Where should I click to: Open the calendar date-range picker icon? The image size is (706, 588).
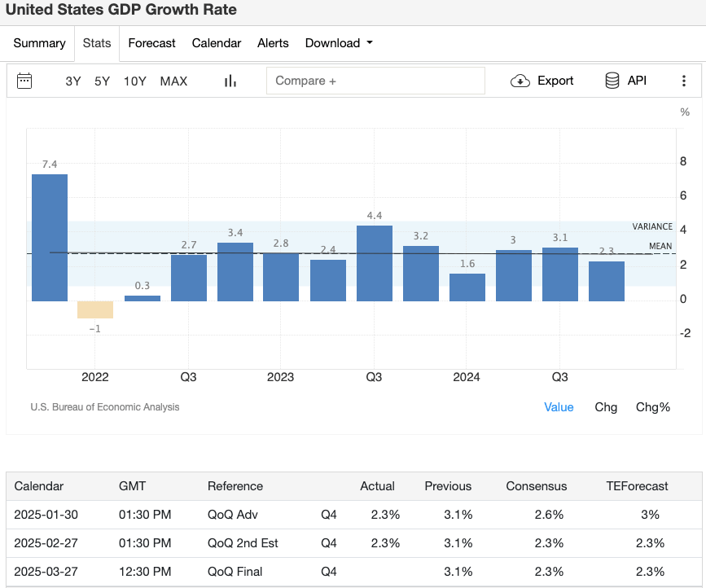[x=23, y=81]
